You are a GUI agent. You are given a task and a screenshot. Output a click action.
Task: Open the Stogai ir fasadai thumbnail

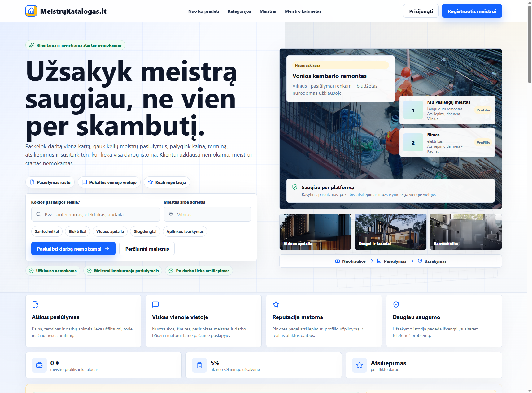click(x=390, y=232)
